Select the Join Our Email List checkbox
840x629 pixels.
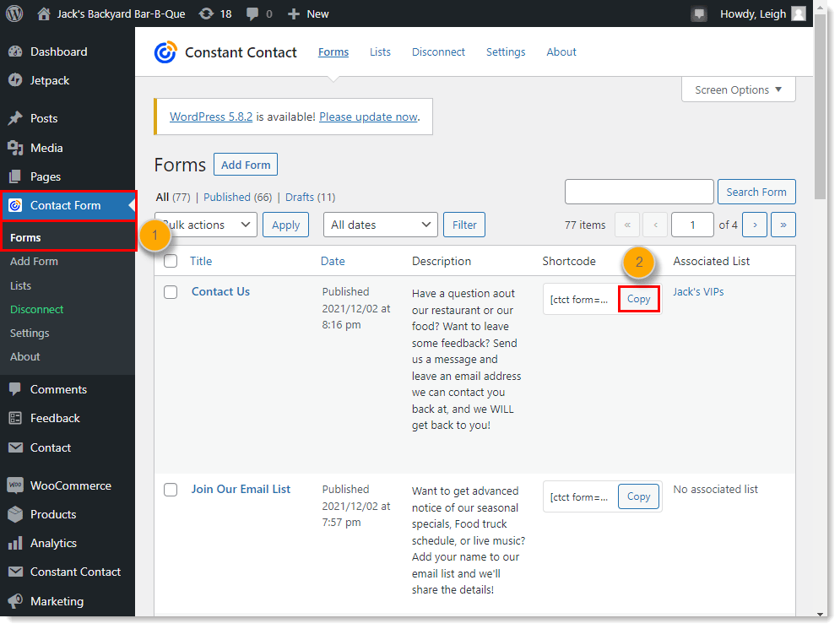click(171, 489)
